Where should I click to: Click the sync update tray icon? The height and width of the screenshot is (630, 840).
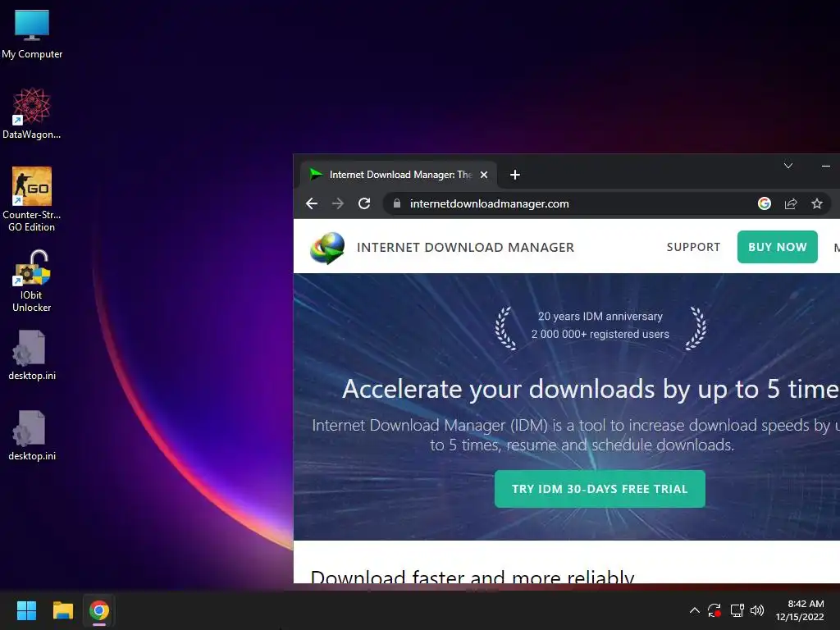pos(714,610)
